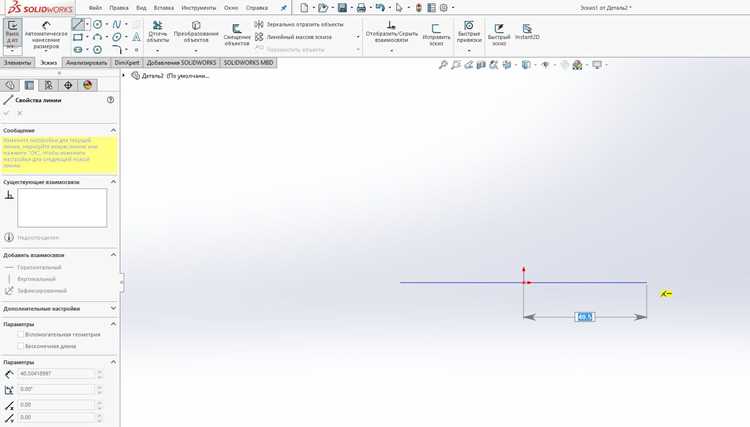Click Mirror Entities command
This screenshot has height=427, width=750.
pos(299,24)
